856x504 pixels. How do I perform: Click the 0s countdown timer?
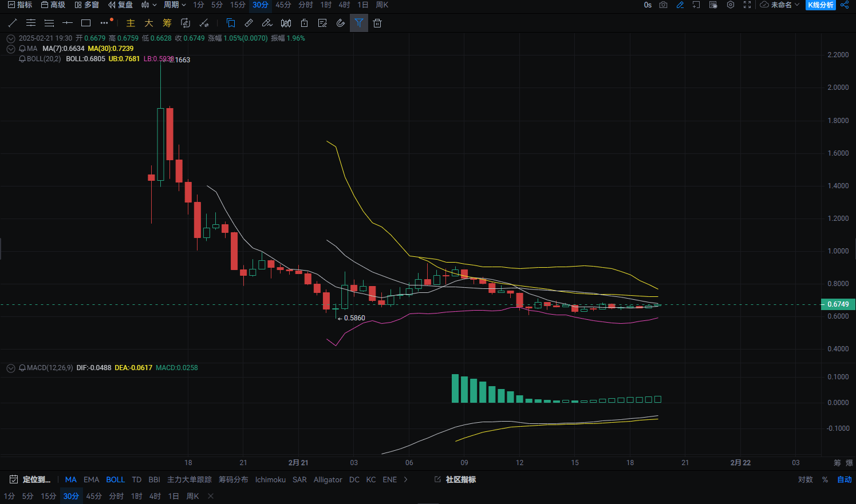tap(648, 5)
